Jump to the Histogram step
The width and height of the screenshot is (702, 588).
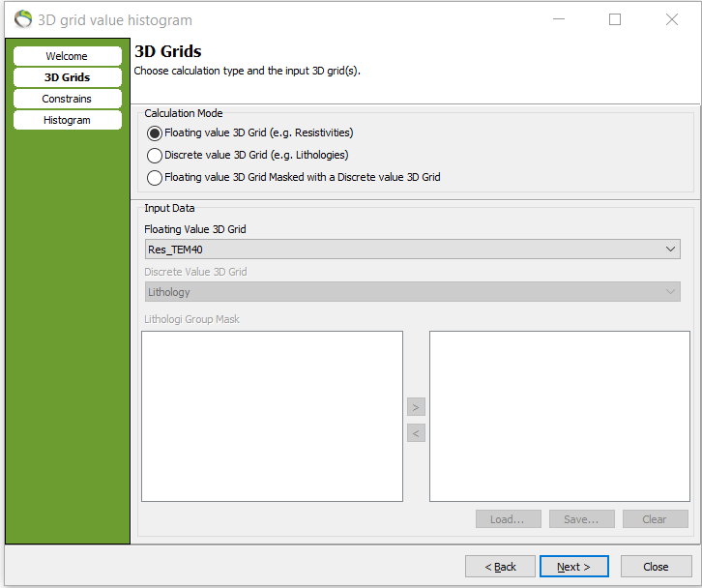click(x=67, y=120)
